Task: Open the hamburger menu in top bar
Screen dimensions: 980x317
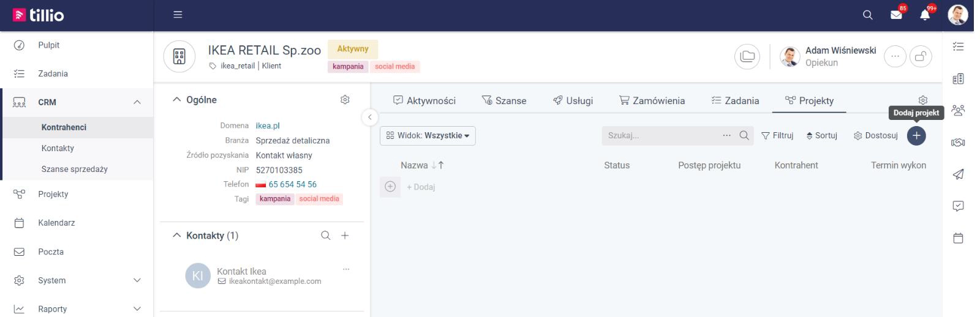Action: tap(178, 15)
